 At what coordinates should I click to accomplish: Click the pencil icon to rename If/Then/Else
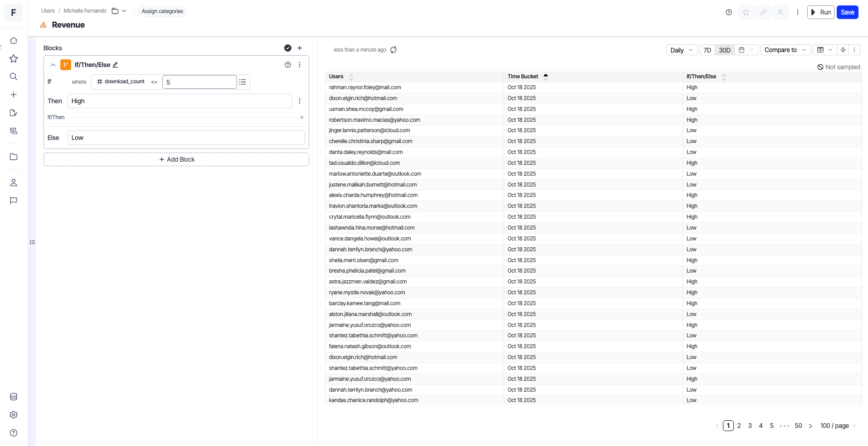tap(116, 65)
